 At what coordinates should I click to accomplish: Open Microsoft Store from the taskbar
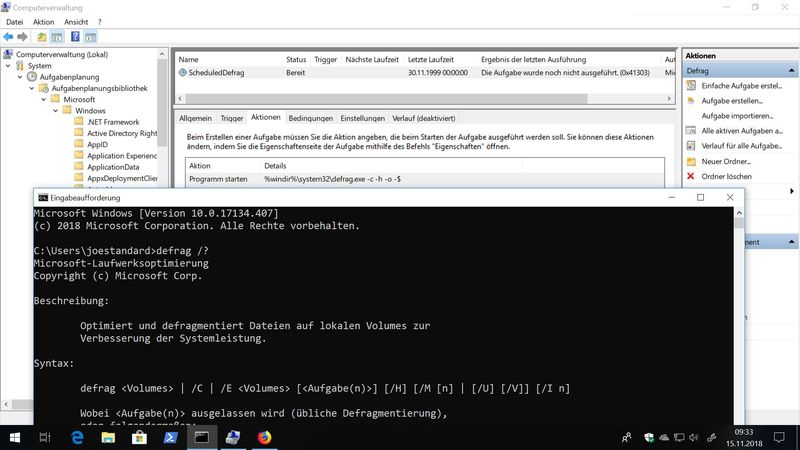point(139,437)
